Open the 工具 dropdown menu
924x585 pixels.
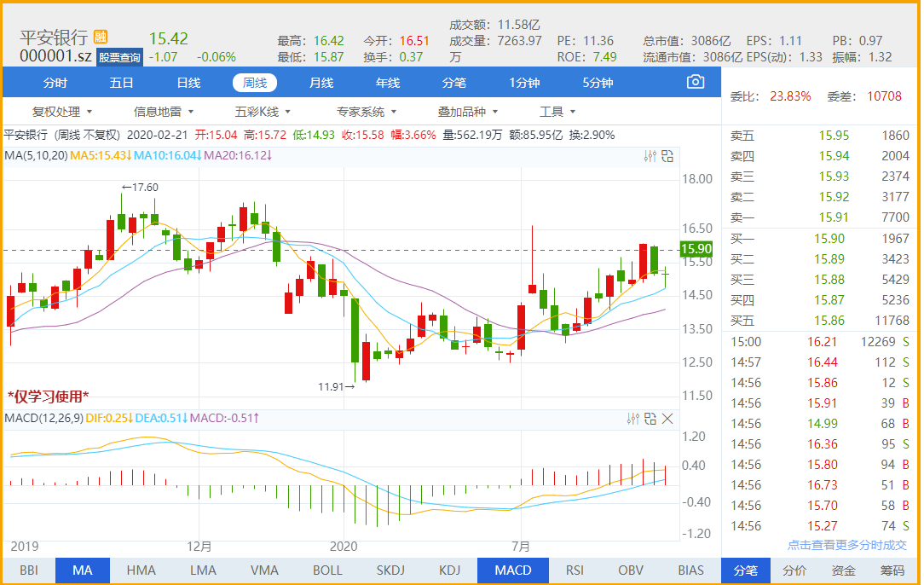(557, 112)
